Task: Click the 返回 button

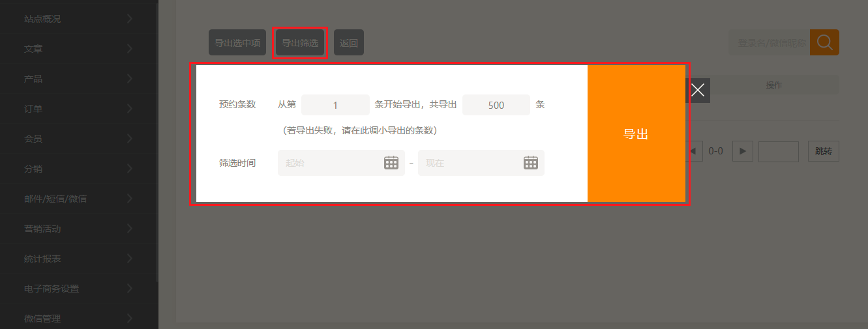Action: (x=349, y=43)
